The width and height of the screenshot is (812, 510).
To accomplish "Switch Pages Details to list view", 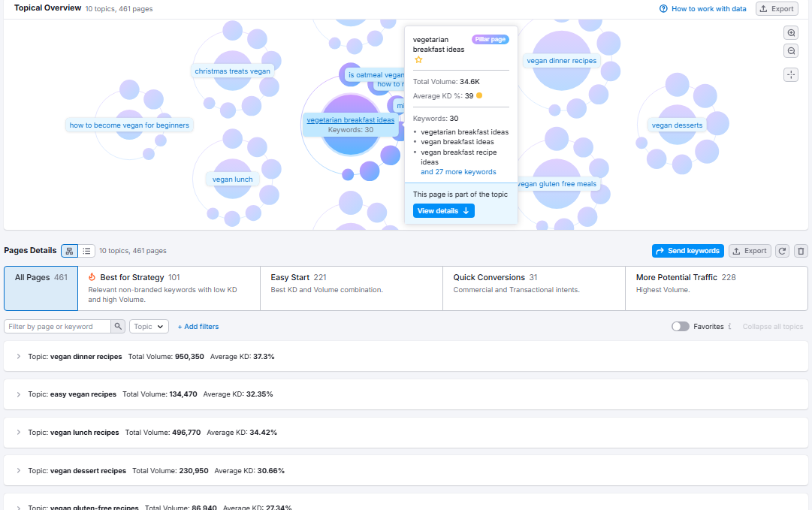I will tap(87, 251).
